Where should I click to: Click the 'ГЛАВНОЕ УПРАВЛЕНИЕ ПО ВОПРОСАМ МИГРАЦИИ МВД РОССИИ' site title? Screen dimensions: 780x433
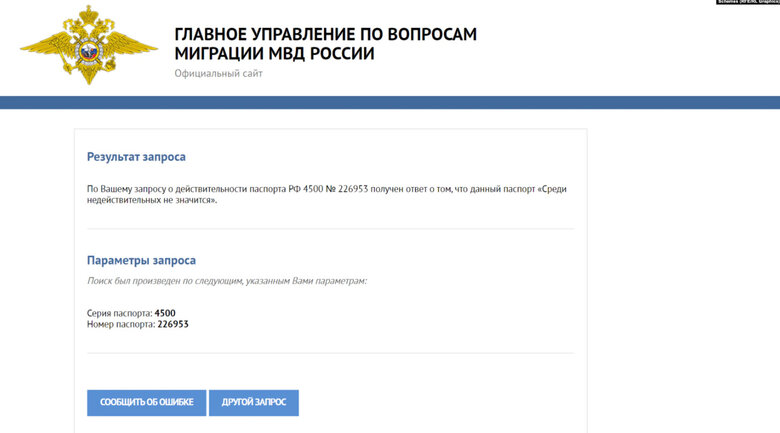325,44
